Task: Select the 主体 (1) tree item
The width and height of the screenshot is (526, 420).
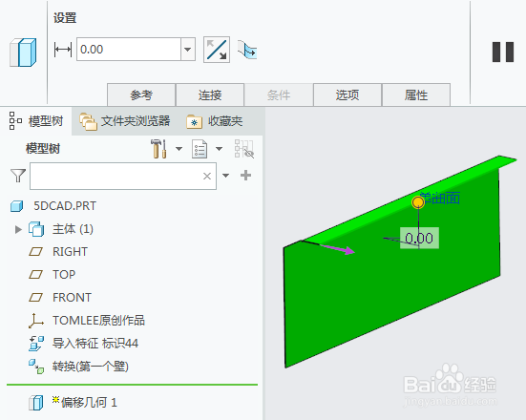Action: pos(73,229)
